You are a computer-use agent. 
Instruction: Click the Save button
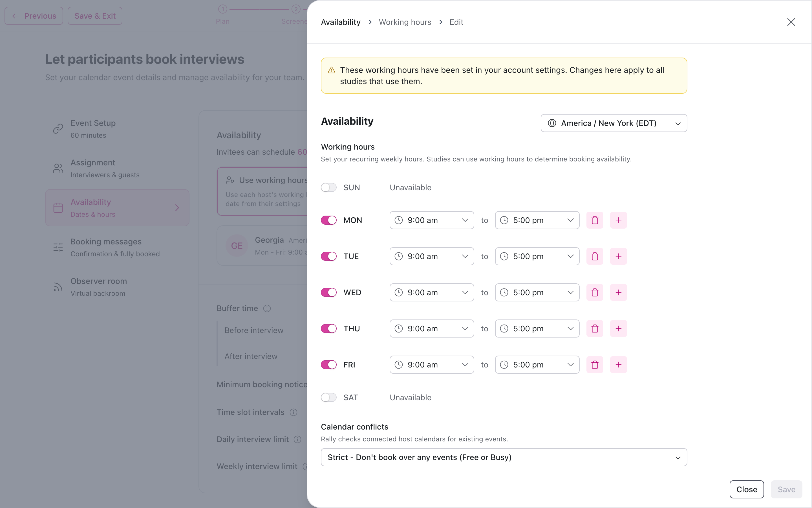click(786, 490)
